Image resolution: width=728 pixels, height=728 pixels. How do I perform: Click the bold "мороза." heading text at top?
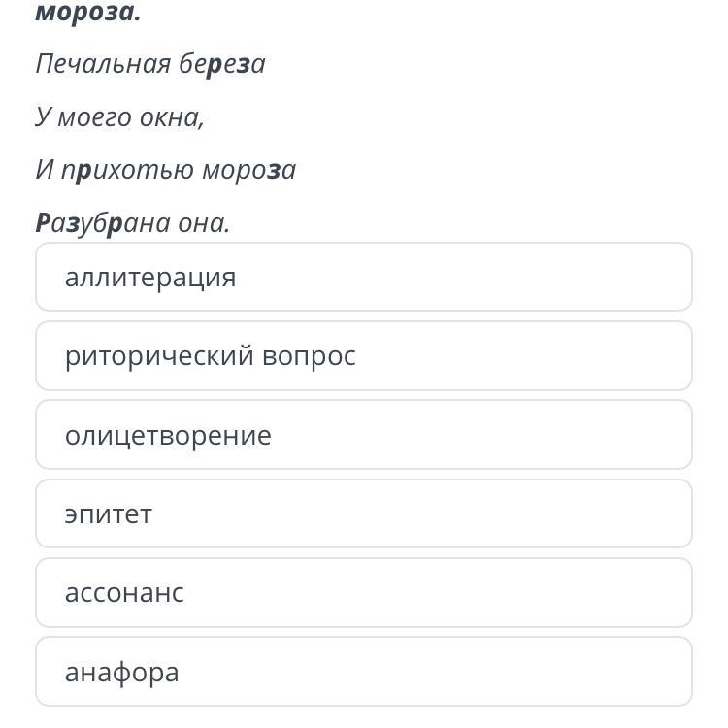coord(88,14)
